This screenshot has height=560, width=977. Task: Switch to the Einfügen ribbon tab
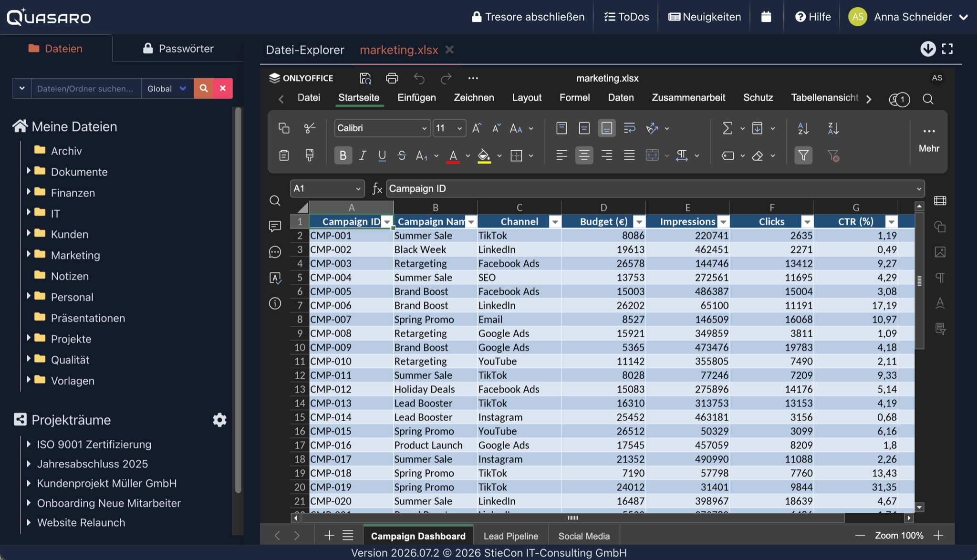416,97
